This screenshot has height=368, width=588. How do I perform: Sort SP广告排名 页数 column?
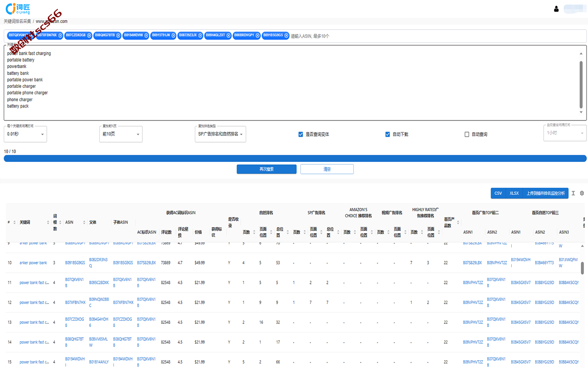pos(305,232)
